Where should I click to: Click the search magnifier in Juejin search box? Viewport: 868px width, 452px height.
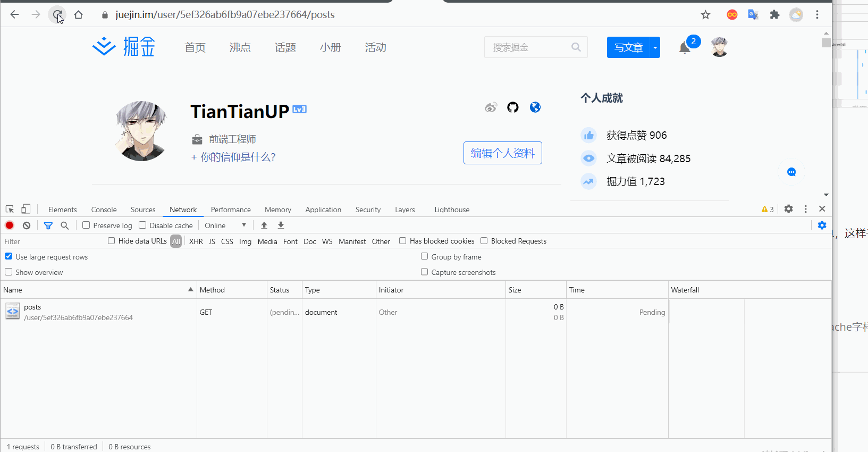576,47
